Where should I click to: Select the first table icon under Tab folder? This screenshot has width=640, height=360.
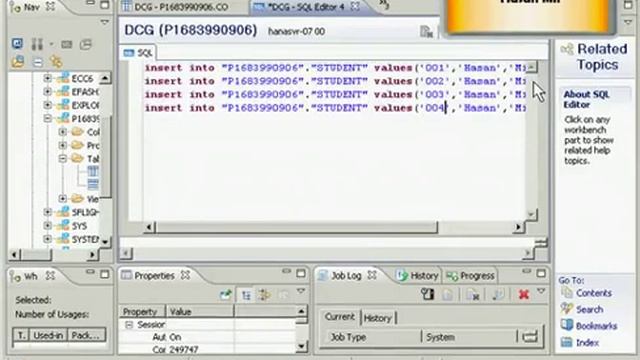93,171
